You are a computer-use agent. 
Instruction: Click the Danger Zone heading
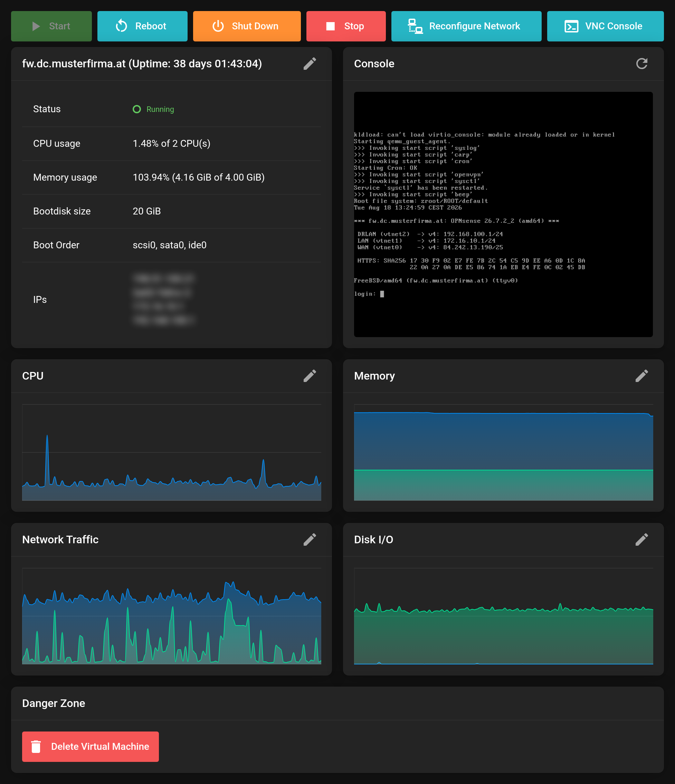54,703
